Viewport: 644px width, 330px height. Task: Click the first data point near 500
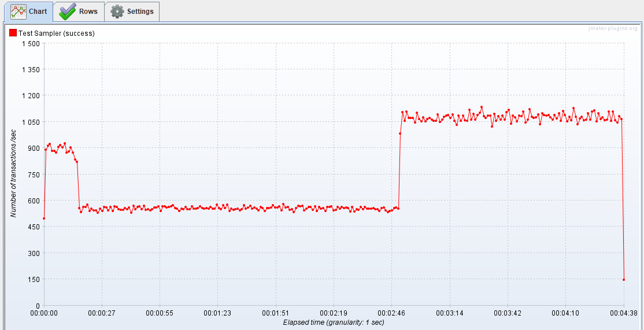coord(44,218)
